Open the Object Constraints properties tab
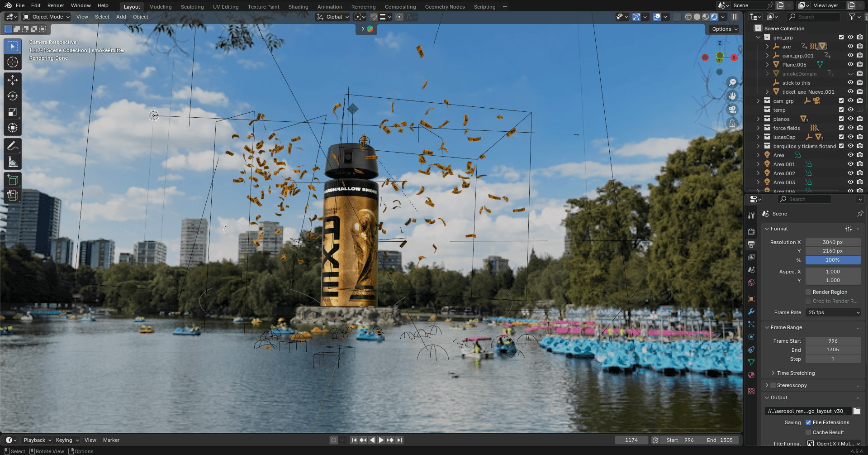 [751, 350]
